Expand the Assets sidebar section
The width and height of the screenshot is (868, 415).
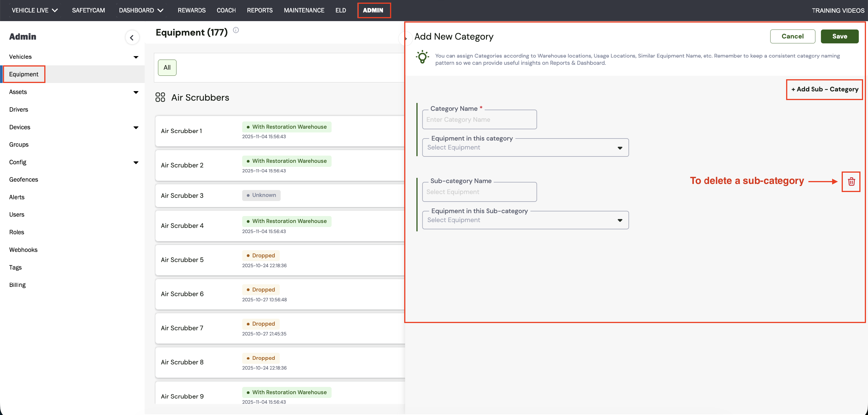pos(136,92)
